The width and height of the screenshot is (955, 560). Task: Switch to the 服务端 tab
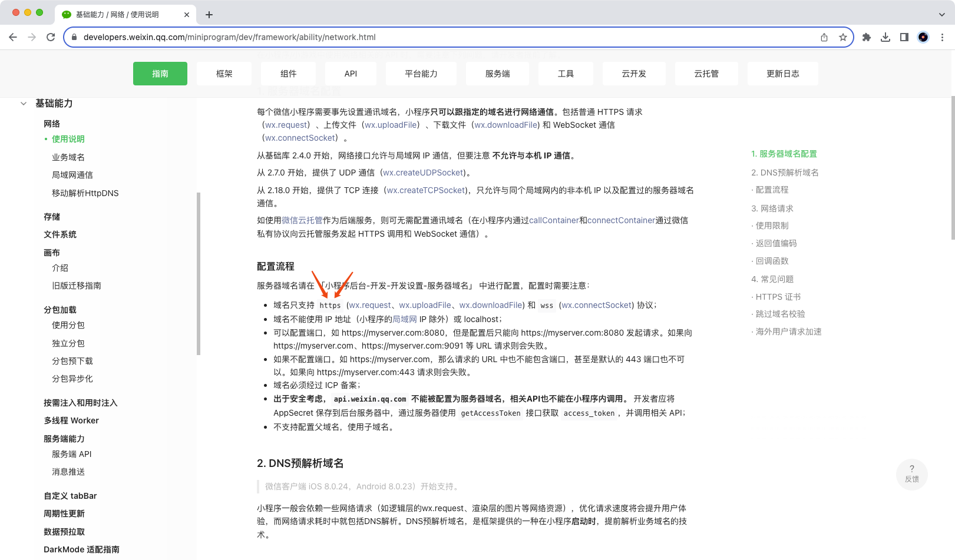click(498, 74)
